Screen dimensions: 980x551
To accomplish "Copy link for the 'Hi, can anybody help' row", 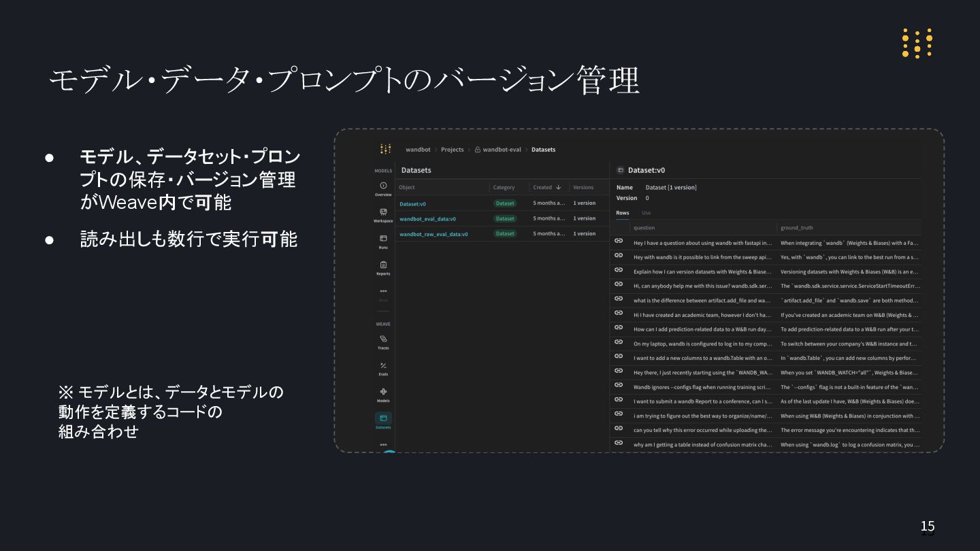I will click(619, 284).
